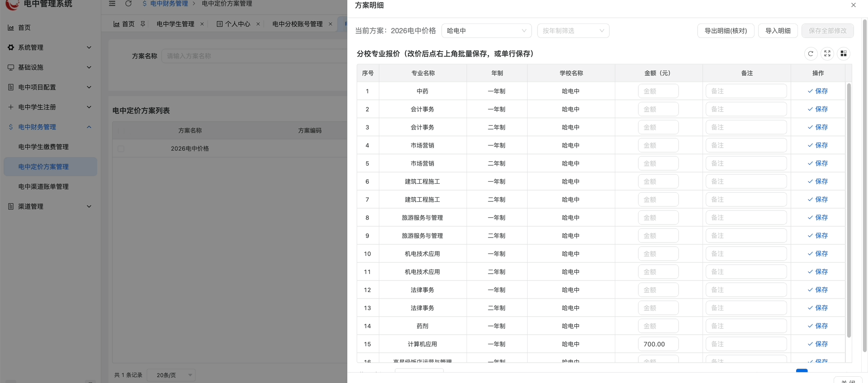Viewport: 868px width, 383px height.
Task: Click the 专业名称 column header
Action: pyautogui.click(x=423, y=73)
